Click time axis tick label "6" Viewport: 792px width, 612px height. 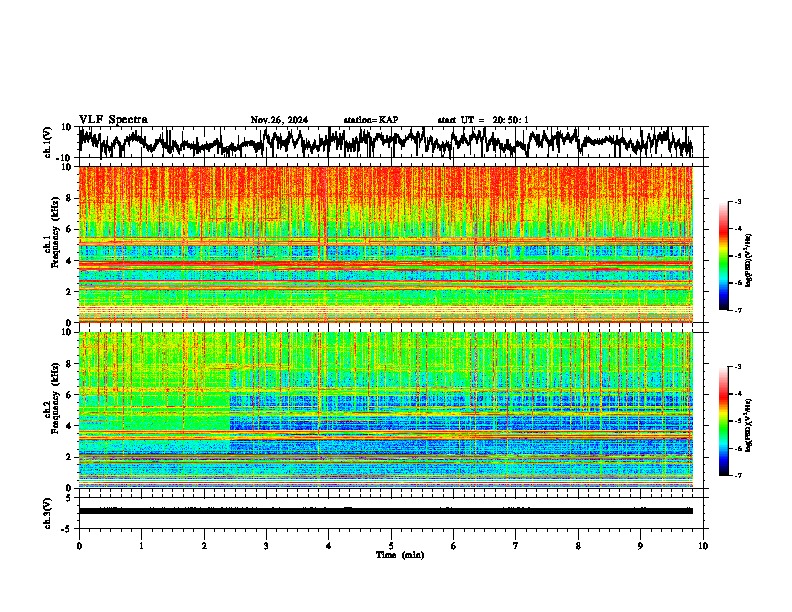tap(454, 546)
